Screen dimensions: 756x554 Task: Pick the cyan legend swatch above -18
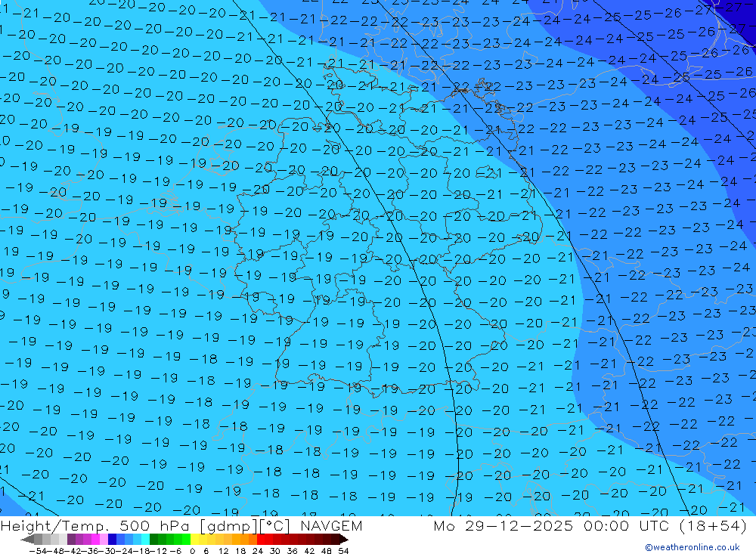pyautogui.click(x=145, y=540)
